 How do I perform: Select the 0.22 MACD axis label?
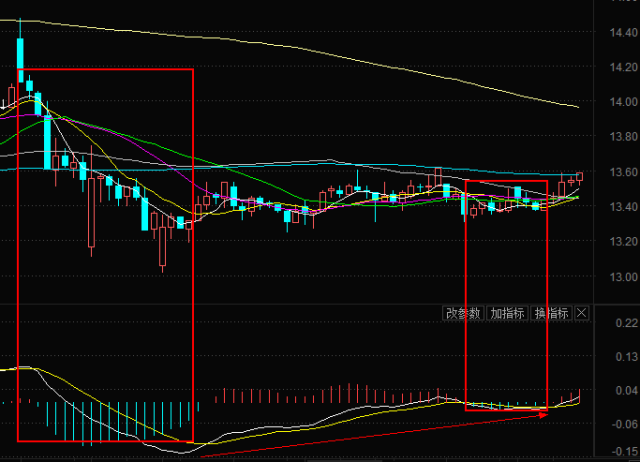[627, 323]
